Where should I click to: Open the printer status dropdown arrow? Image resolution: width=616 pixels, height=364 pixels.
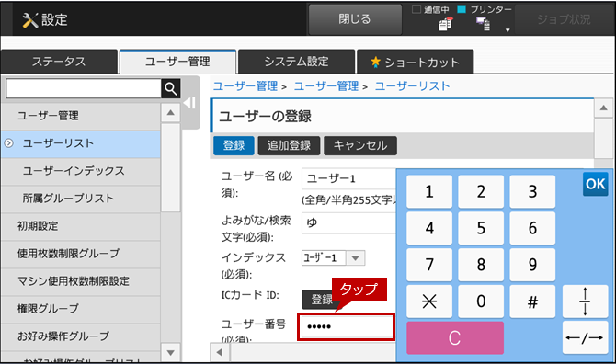(x=508, y=30)
